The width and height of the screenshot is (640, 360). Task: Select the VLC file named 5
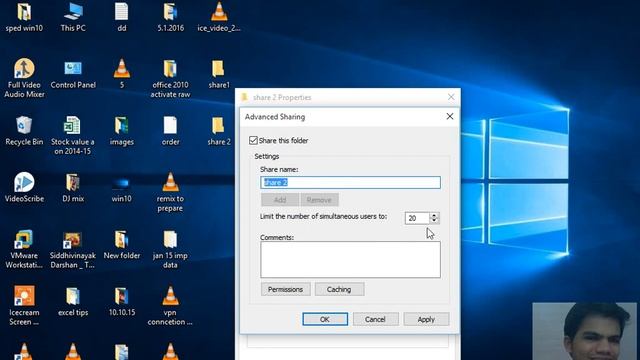tap(122, 74)
